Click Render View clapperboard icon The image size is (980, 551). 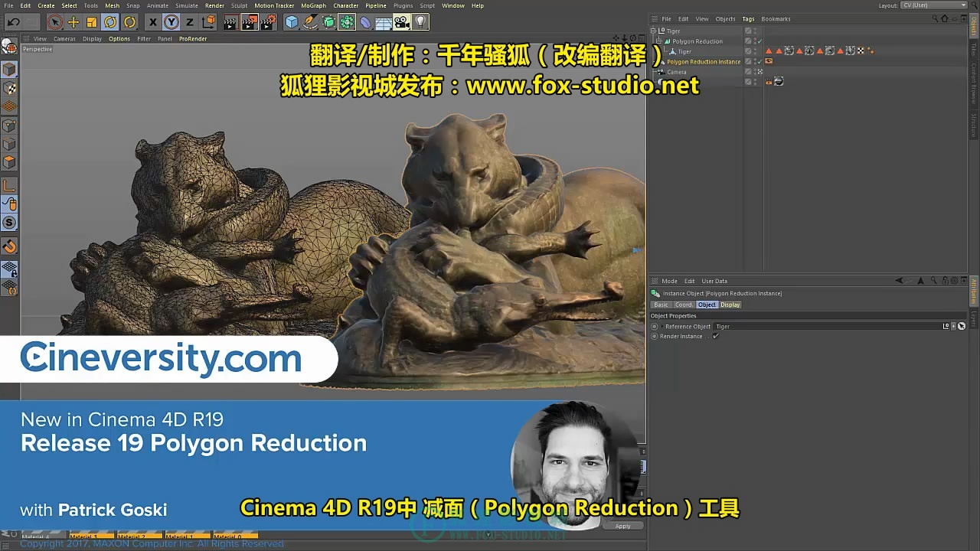[x=230, y=22]
